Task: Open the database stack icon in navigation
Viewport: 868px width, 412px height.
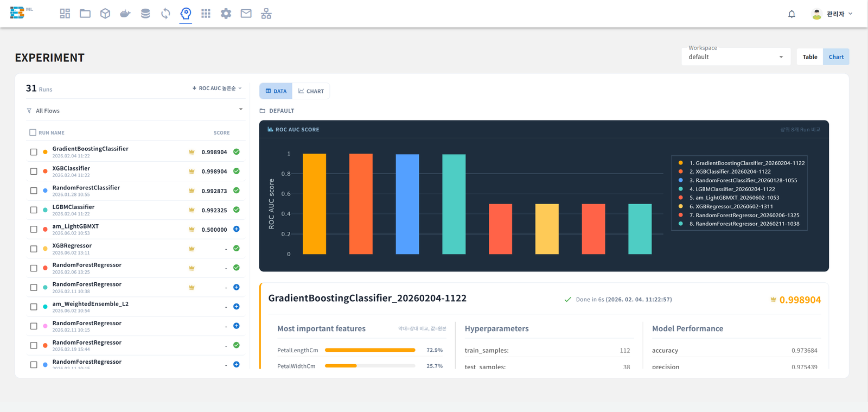Action: [x=145, y=14]
